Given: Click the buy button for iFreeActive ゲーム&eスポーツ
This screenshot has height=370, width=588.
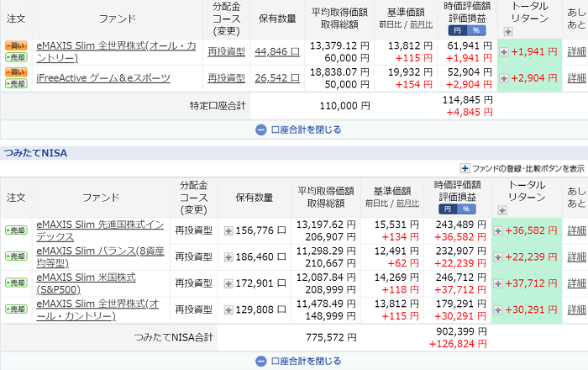Looking at the screenshot, I should pyautogui.click(x=15, y=71).
